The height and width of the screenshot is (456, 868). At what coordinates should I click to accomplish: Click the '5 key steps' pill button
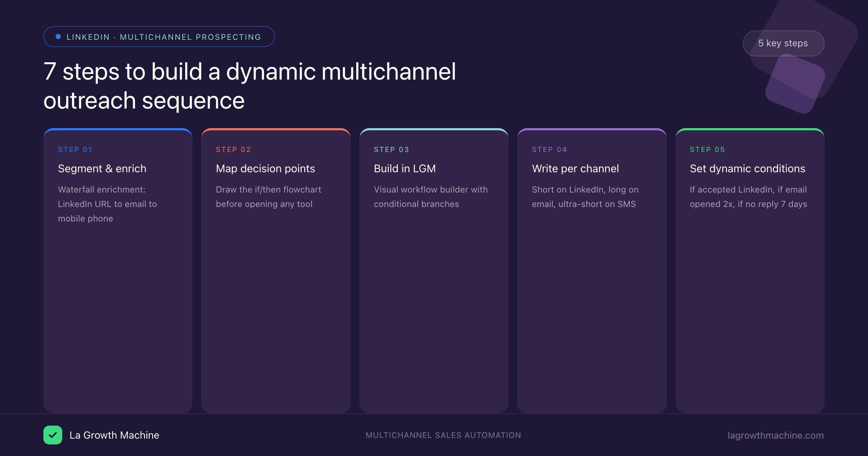[x=783, y=43]
